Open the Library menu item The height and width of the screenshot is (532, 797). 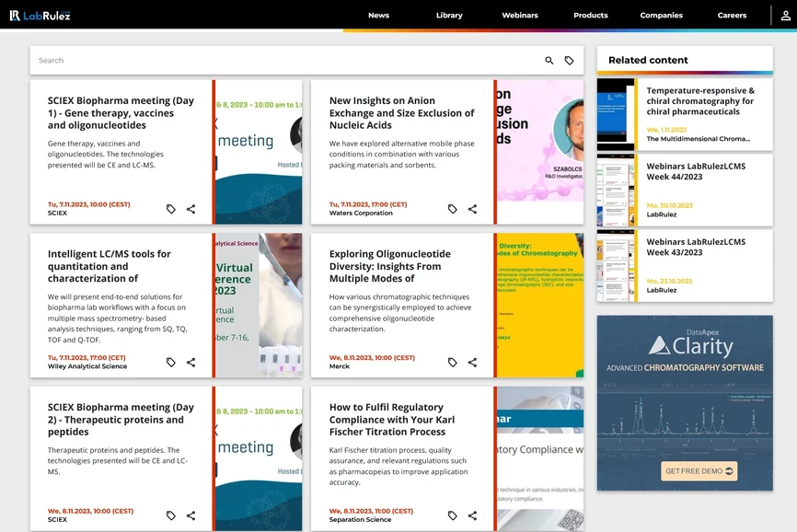pos(449,16)
